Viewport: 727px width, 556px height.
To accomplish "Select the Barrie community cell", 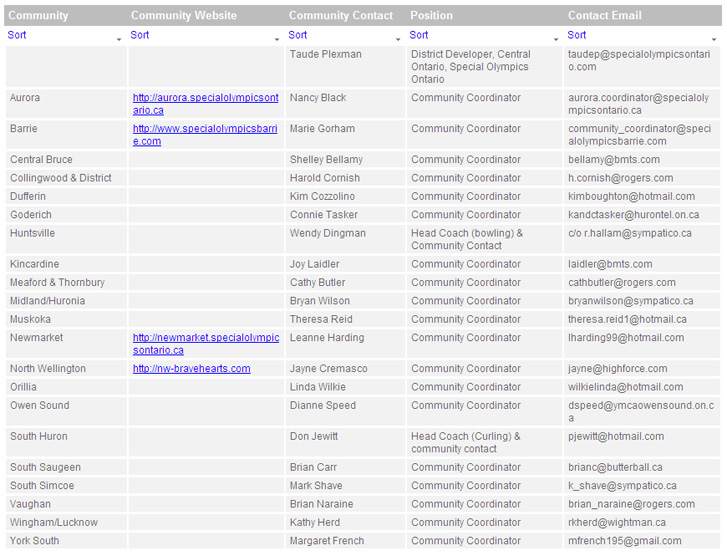I will (66, 135).
